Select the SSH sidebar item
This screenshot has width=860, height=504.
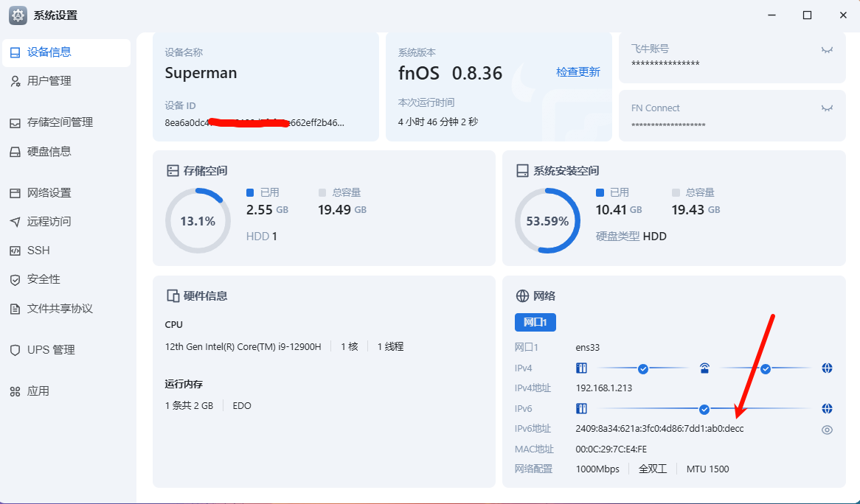click(x=38, y=251)
